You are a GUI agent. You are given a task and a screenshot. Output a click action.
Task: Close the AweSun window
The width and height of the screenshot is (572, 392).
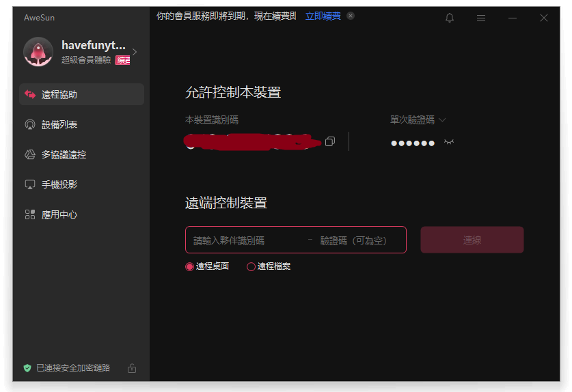coord(544,18)
